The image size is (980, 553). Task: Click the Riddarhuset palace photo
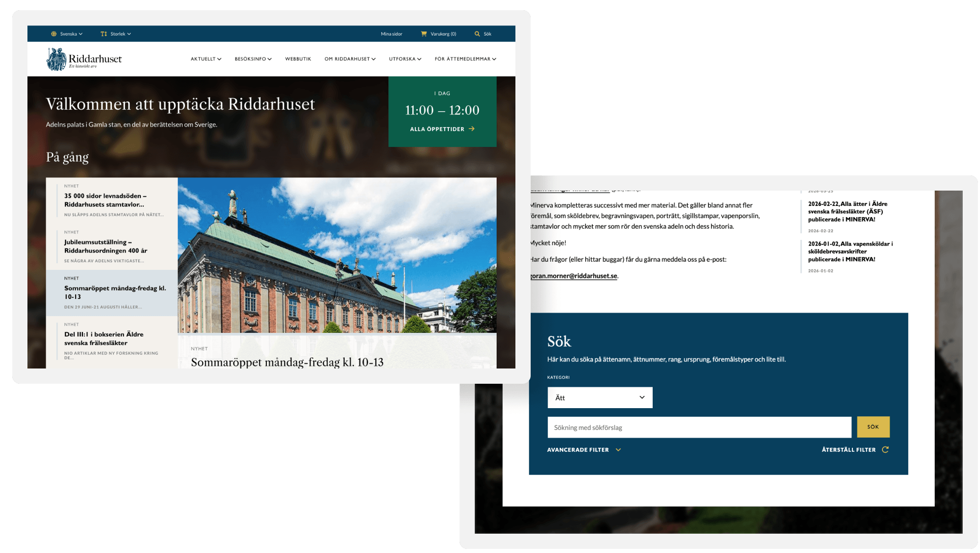click(x=337, y=255)
